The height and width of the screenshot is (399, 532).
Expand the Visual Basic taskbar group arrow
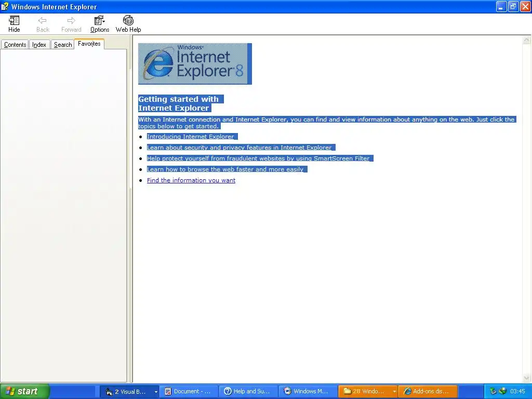pyautogui.click(x=156, y=392)
